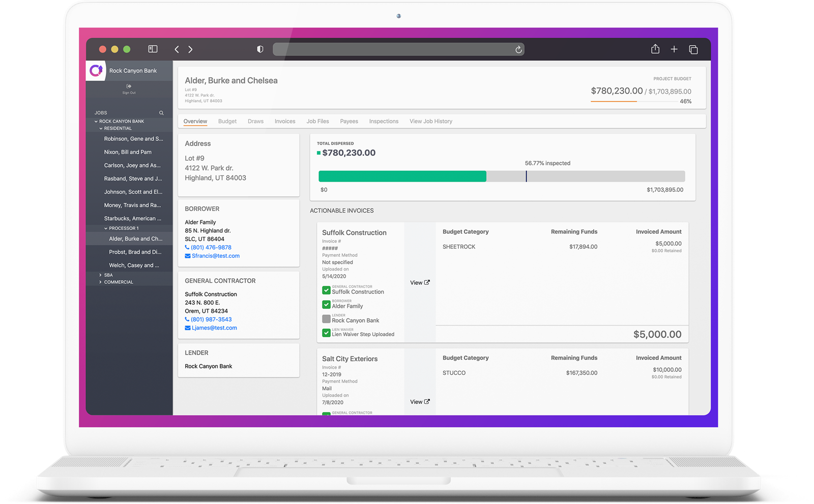Click the borrower email envelope icon
This screenshot has width=814, height=504.
coord(188,256)
